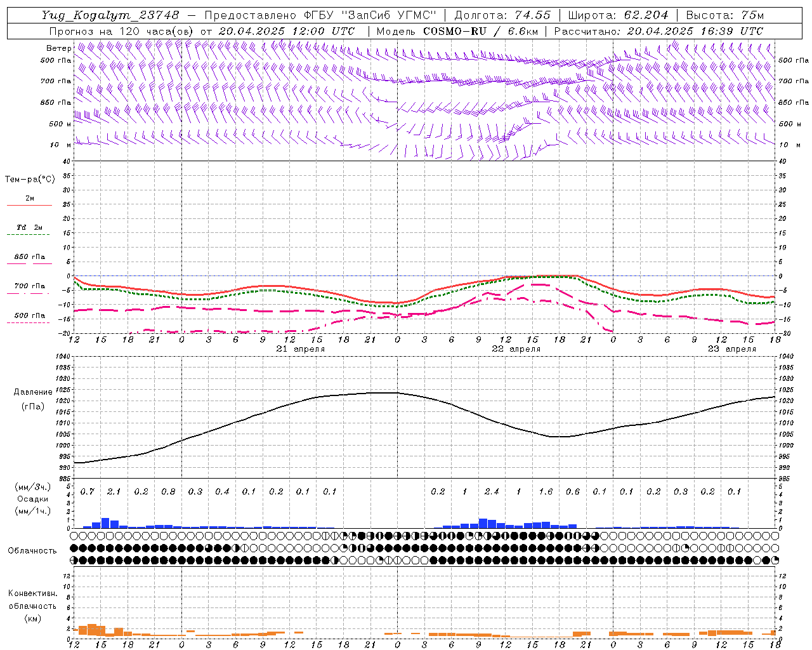812x650 pixels.
Task: Click the 2.1 three-hour precipitation value
Action: click(x=114, y=491)
